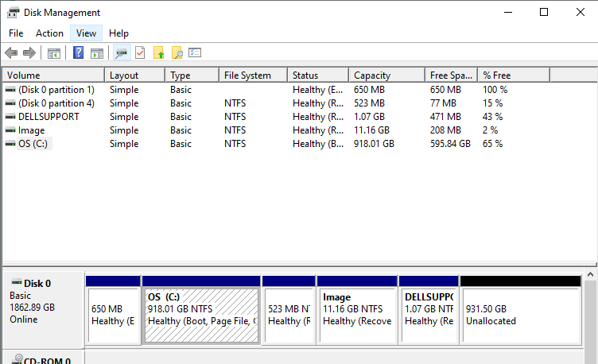Click the 595.84 GB free space cell
598x364 pixels.
[450, 144]
